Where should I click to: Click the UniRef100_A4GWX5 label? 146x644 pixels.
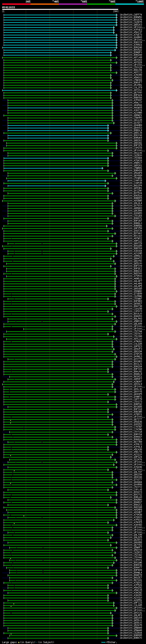[131, 108]
